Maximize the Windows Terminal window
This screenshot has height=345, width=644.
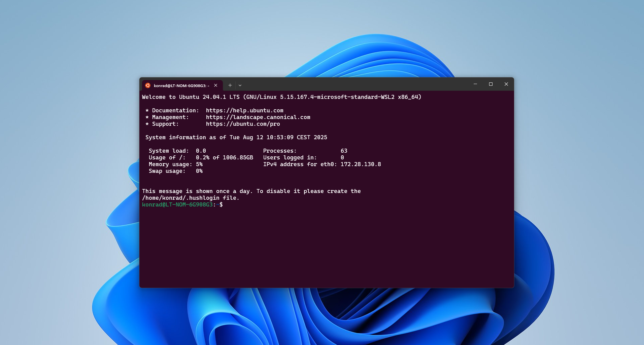pyautogui.click(x=490, y=84)
